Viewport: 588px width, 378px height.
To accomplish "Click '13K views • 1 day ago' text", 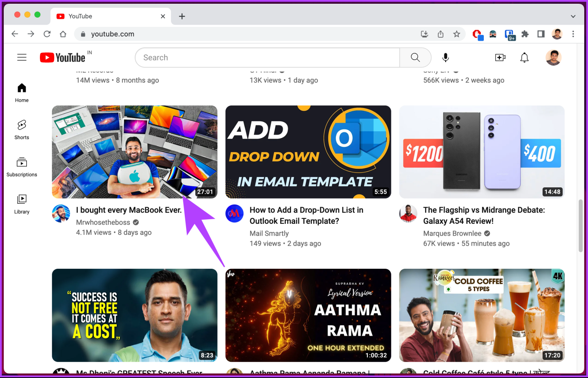I will [284, 80].
